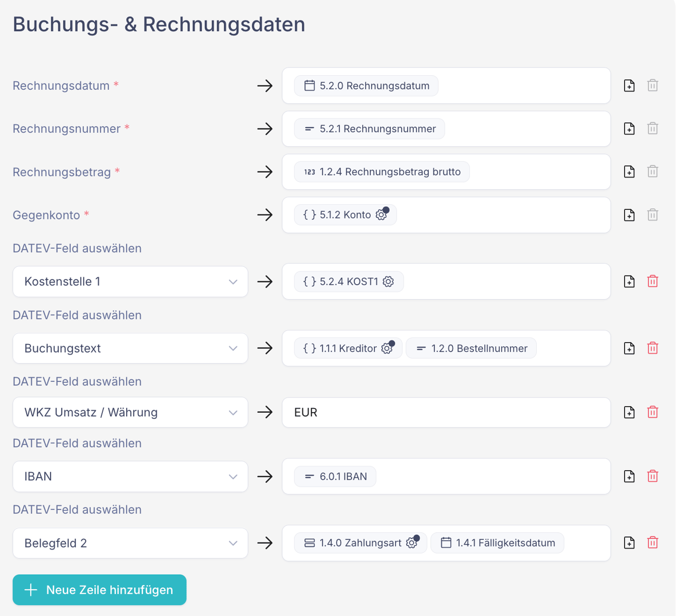The image size is (676, 616).
Task: Expand the Buchungstext DATEV field dropdown
Action: pos(130,348)
